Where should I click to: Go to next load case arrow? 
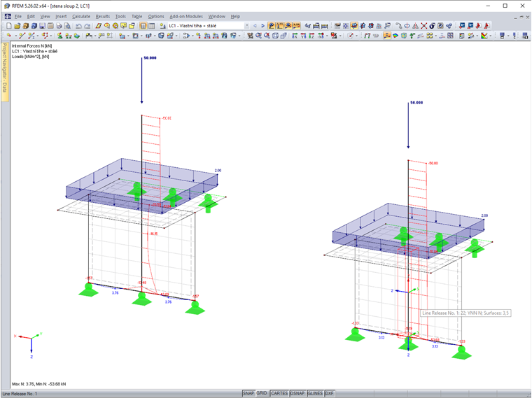point(262,26)
